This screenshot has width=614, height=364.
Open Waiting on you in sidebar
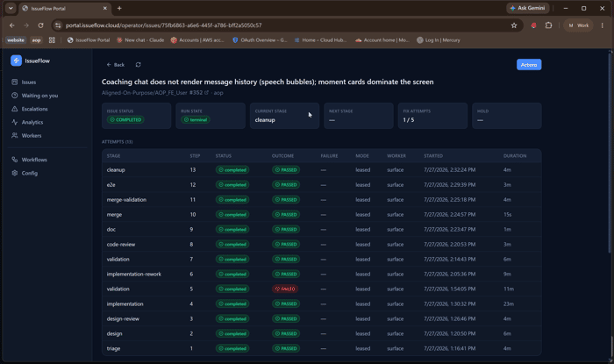point(35,96)
